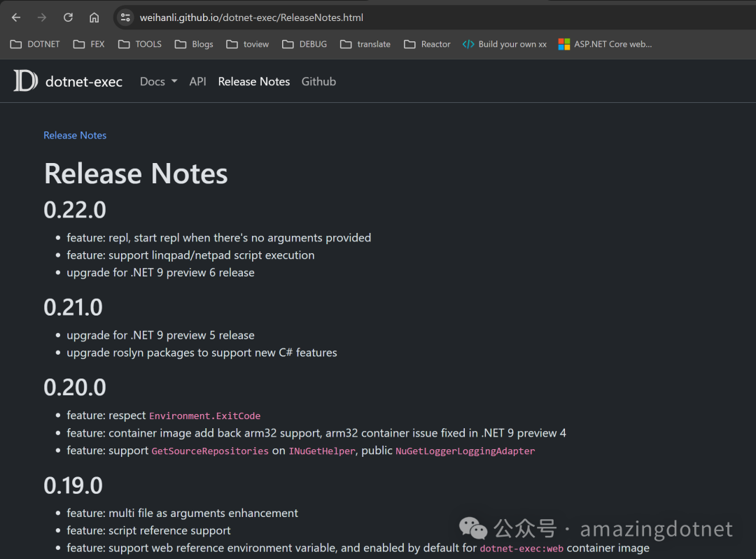Open the Github navigation link

point(318,81)
